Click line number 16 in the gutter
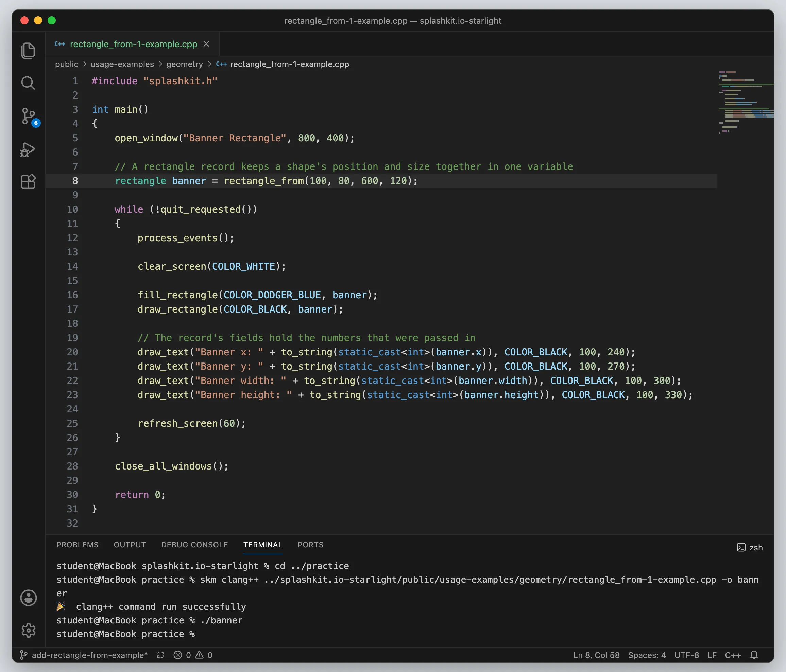The image size is (786, 672). 72,295
